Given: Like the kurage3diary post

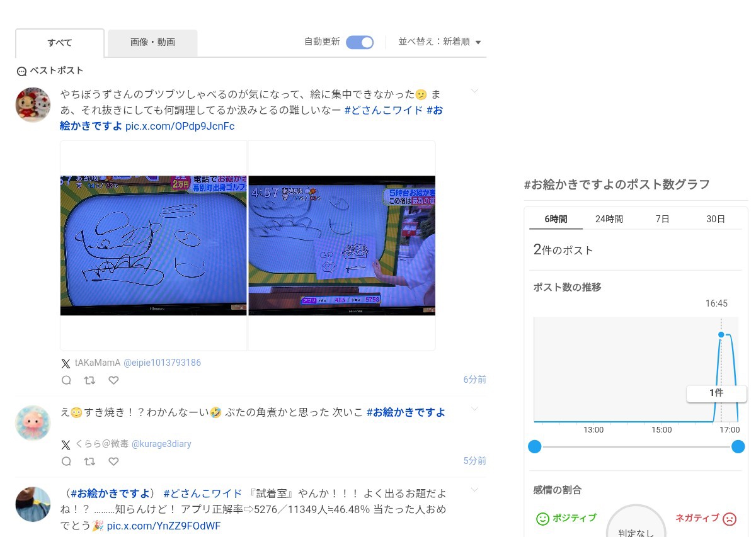Looking at the screenshot, I should tap(113, 461).
